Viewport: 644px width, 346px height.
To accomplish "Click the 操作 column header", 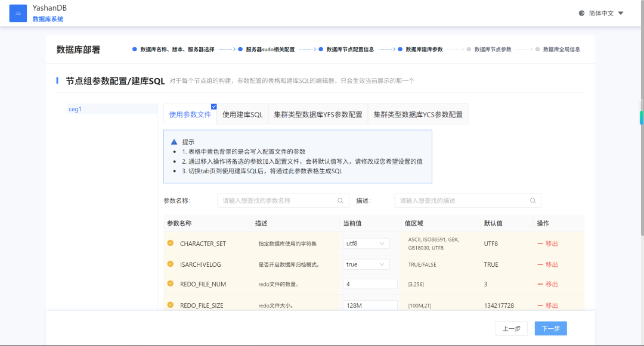I will tap(543, 223).
